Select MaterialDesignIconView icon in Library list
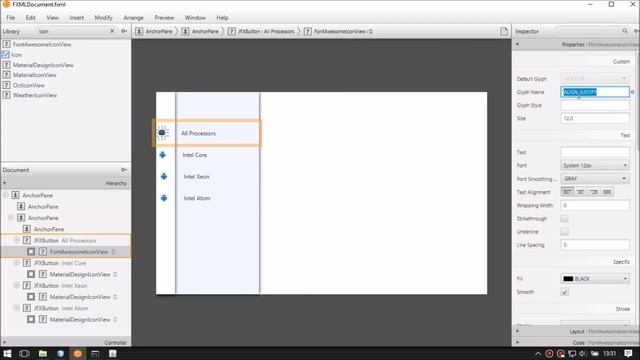 click(x=6, y=65)
